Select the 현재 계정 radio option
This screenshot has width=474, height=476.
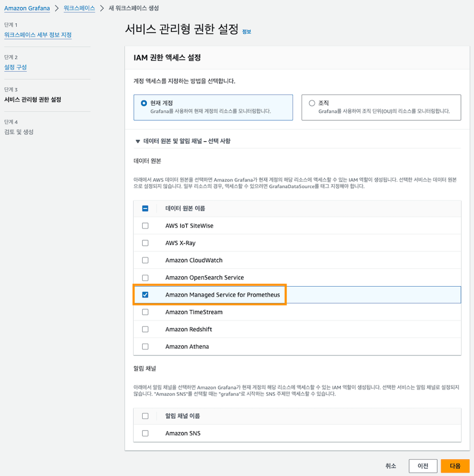point(144,103)
